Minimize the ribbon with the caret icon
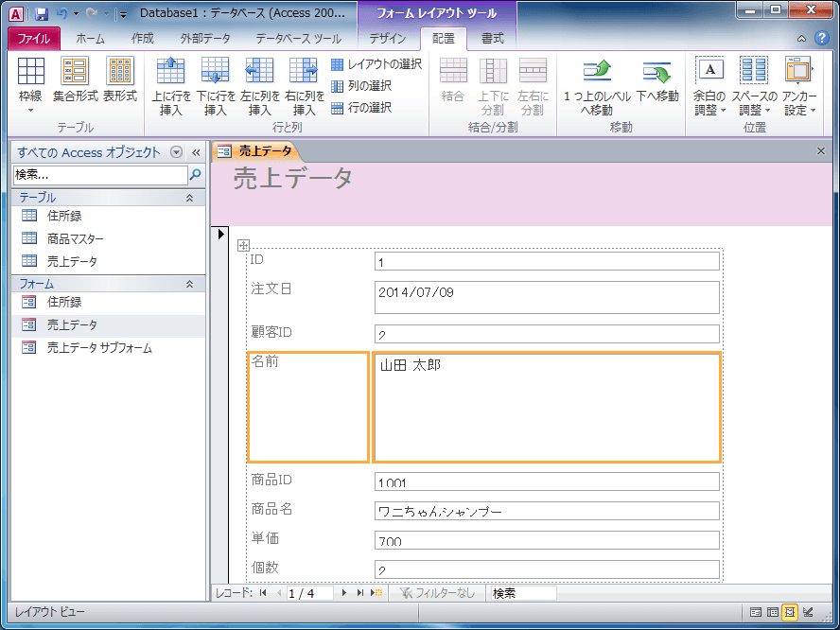Viewport: 840px width, 630px height. pos(801,39)
